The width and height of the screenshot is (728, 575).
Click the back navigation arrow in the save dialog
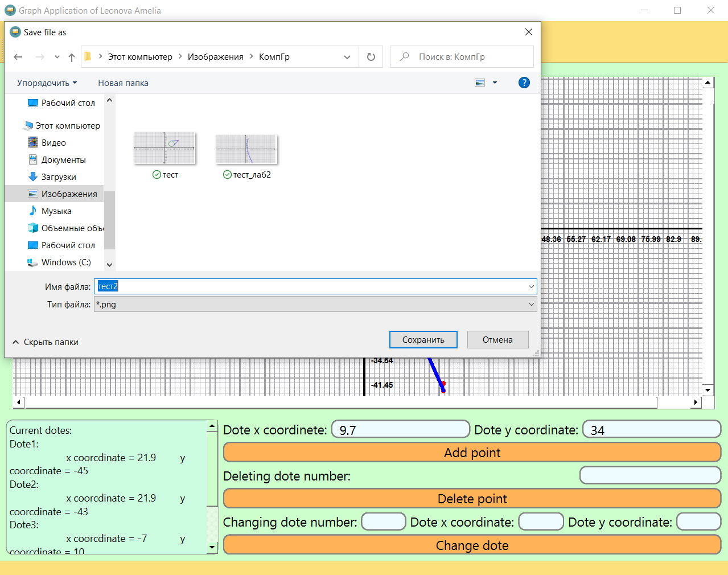pyautogui.click(x=18, y=57)
